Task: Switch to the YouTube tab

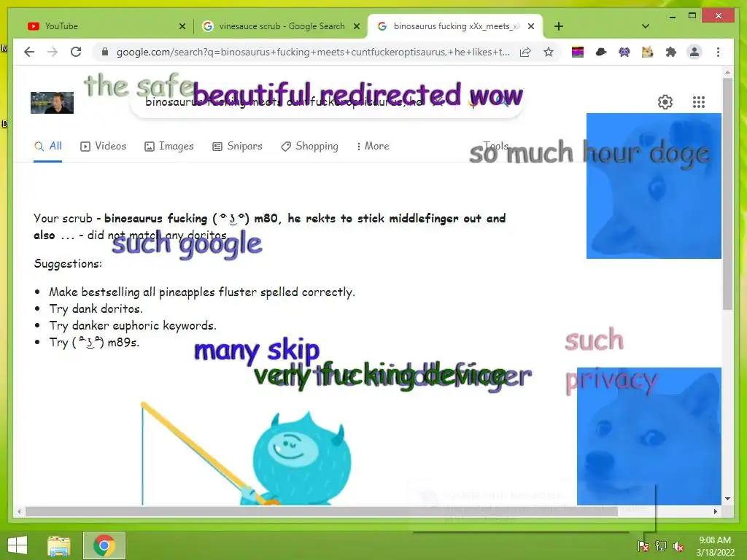Action: 104,26
